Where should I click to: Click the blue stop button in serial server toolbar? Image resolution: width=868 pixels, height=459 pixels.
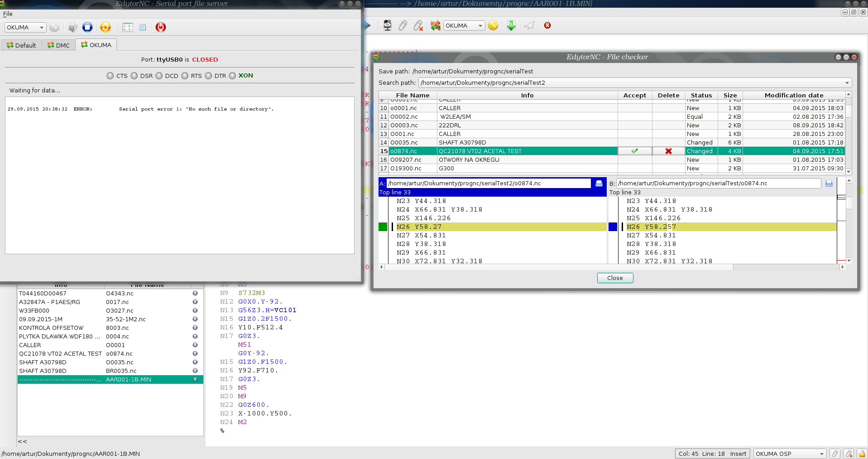87,27
